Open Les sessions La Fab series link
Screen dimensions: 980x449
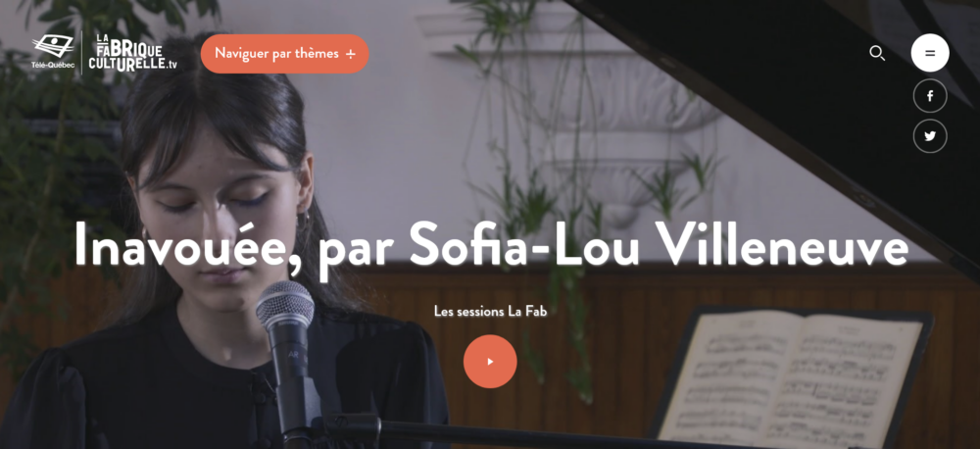pos(490,311)
